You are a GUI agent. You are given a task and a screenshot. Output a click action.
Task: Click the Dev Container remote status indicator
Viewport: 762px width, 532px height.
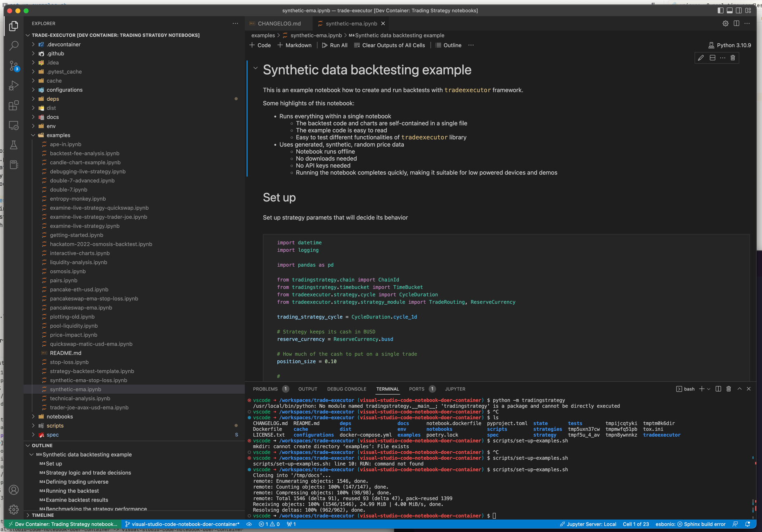63,524
